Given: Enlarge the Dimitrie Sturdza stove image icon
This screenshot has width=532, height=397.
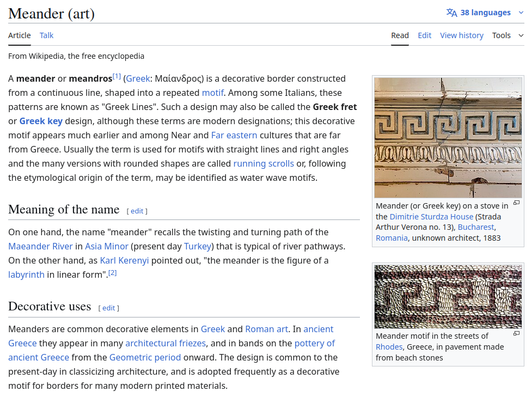Looking at the screenshot, I should pyautogui.click(x=516, y=203).
